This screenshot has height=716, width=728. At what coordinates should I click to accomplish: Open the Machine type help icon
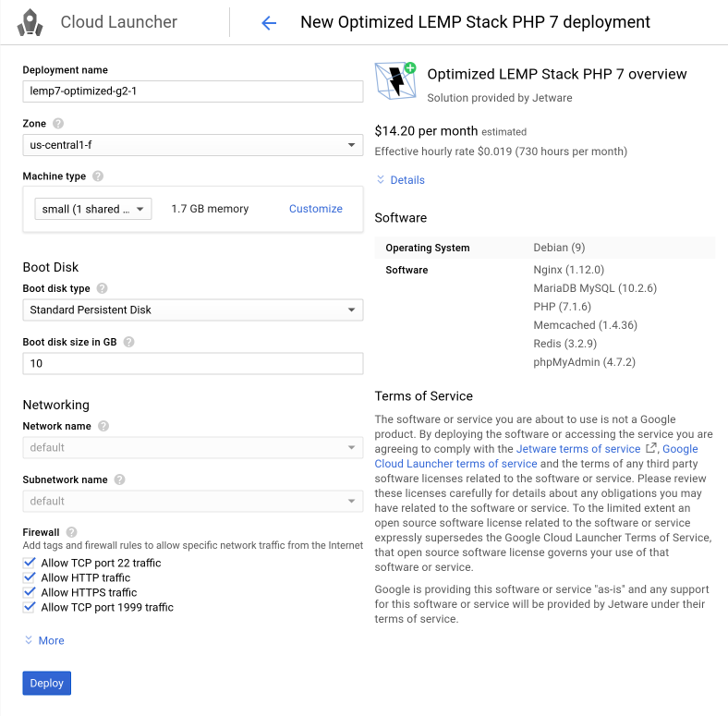98,176
